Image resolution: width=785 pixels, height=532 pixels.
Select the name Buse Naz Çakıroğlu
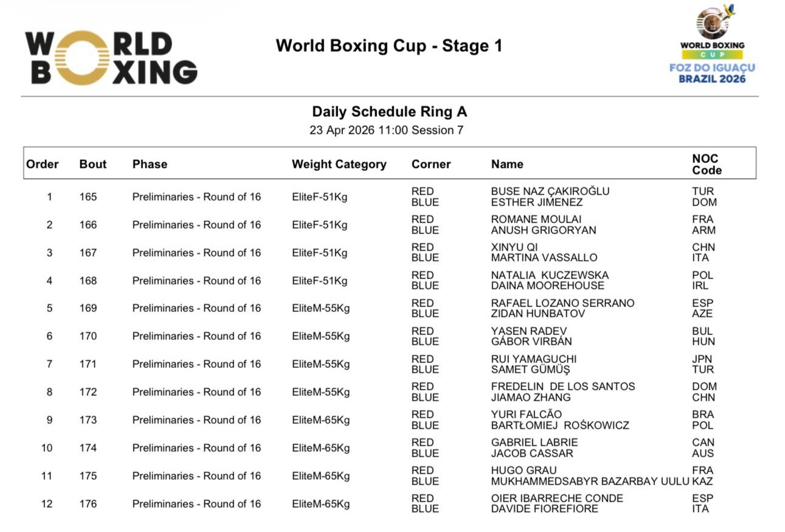pos(550,192)
